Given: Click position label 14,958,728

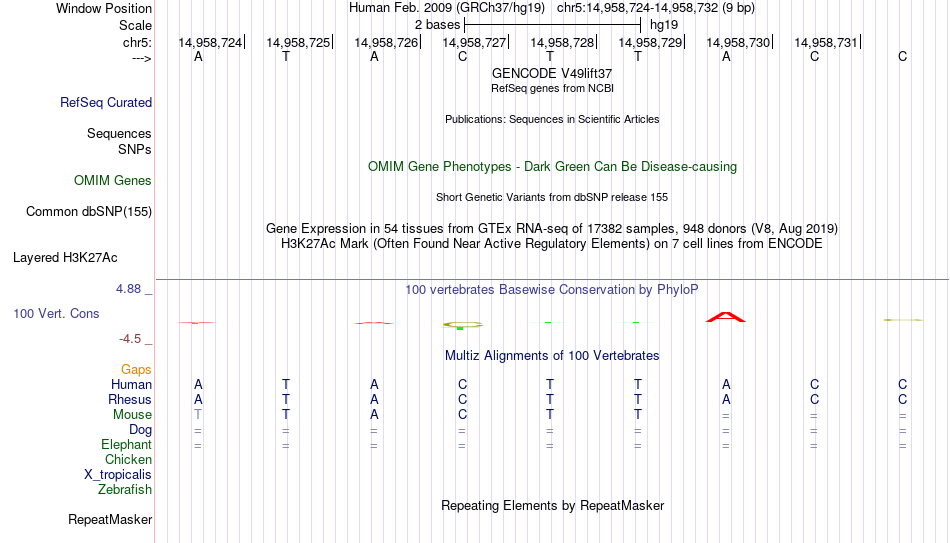Looking at the screenshot, I should coord(562,42).
